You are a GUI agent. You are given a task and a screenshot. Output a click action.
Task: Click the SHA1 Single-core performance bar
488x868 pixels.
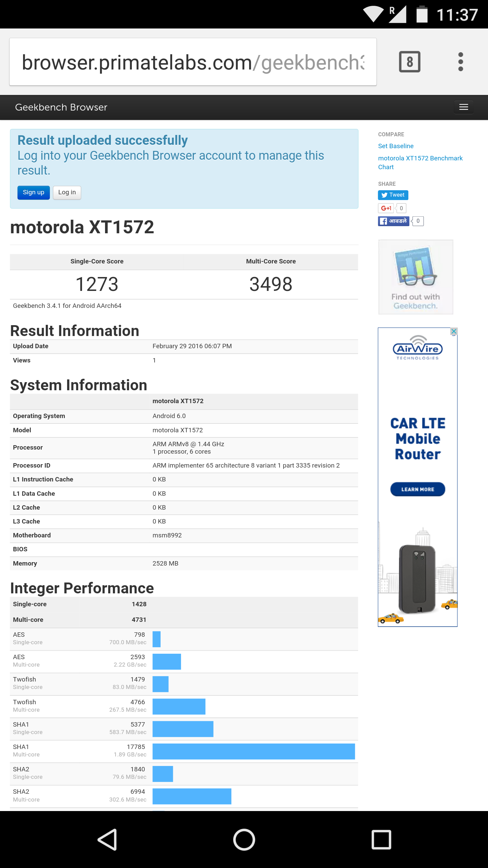(x=183, y=729)
